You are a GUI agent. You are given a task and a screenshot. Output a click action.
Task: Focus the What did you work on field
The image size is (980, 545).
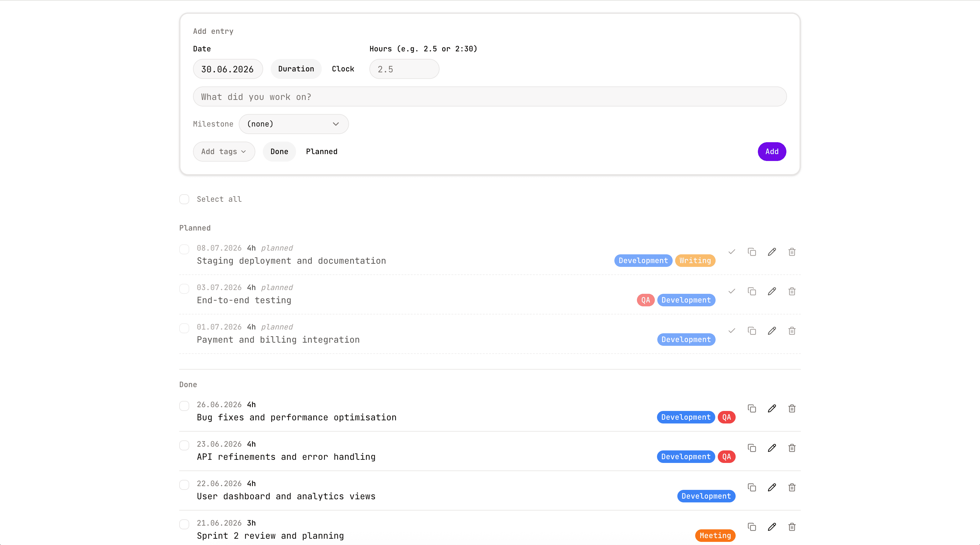coord(490,96)
